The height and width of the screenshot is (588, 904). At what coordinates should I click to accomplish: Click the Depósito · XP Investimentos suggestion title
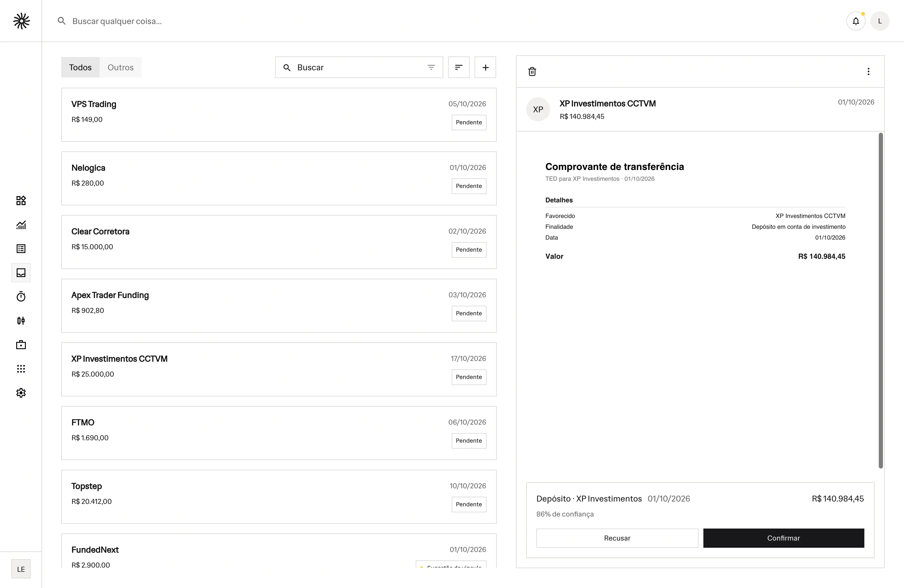[x=589, y=499]
